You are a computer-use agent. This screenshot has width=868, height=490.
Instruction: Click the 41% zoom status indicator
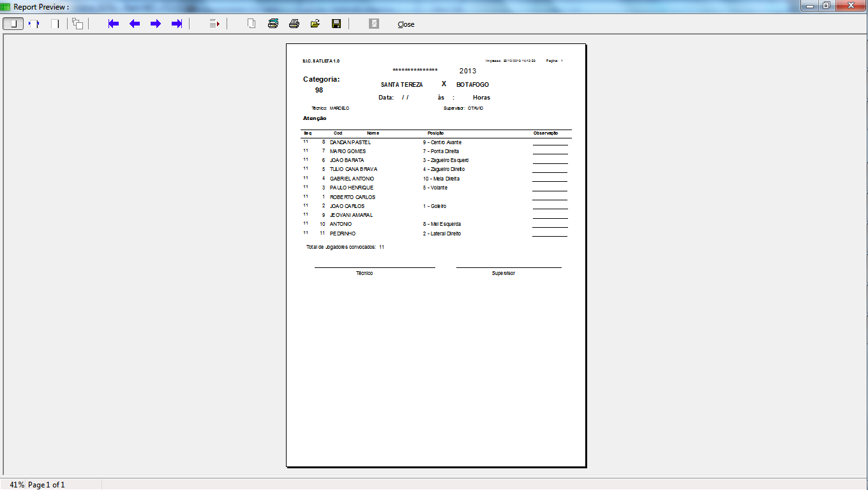[x=17, y=485]
